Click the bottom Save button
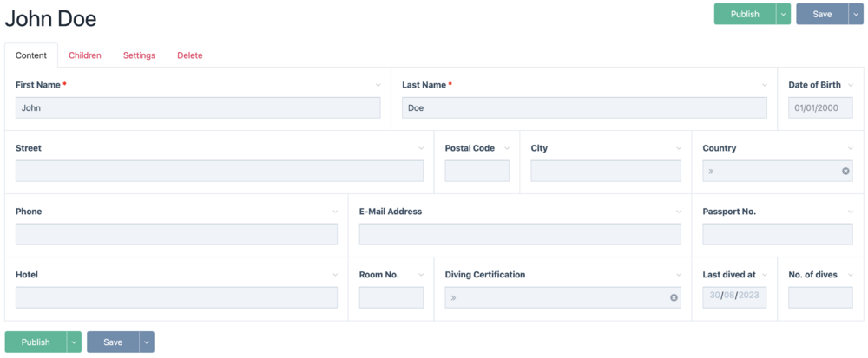 tap(113, 342)
